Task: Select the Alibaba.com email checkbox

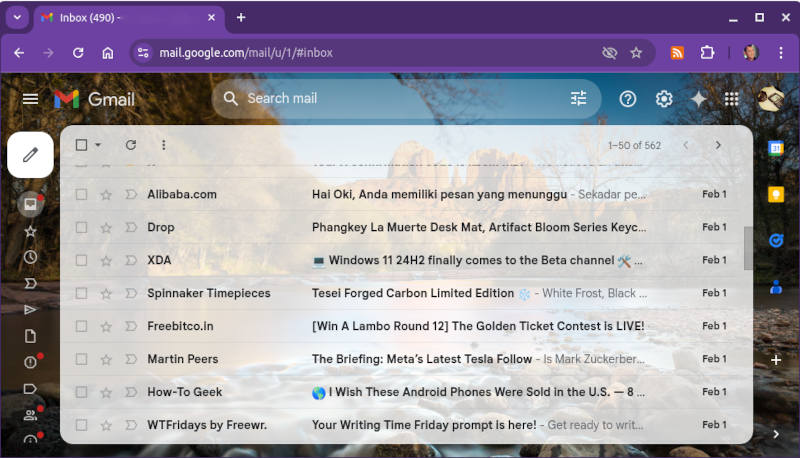Action: [81, 194]
